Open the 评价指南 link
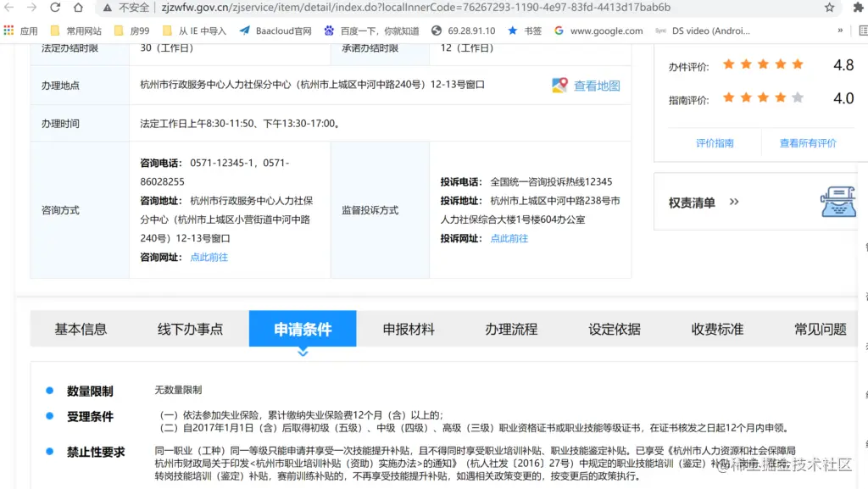This screenshot has height=489, width=868. [715, 143]
